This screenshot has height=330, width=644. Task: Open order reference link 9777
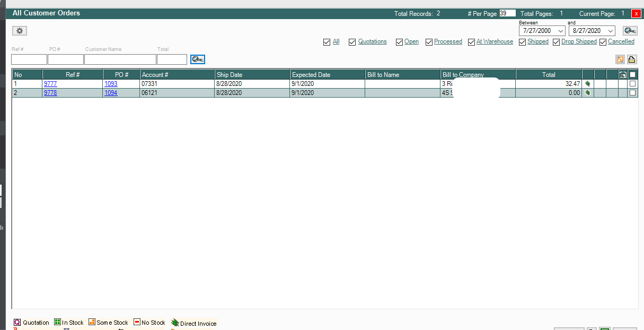tap(50, 84)
